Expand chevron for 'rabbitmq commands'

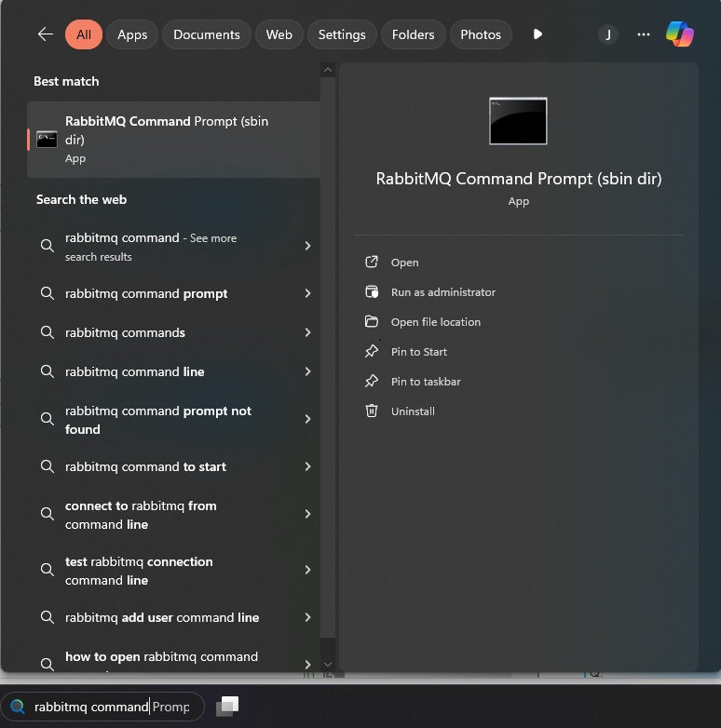click(x=307, y=332)
